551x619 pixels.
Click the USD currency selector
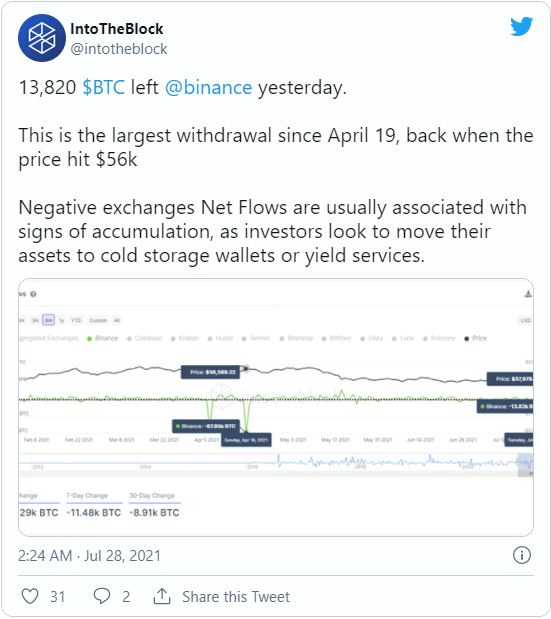coord(525,320)
